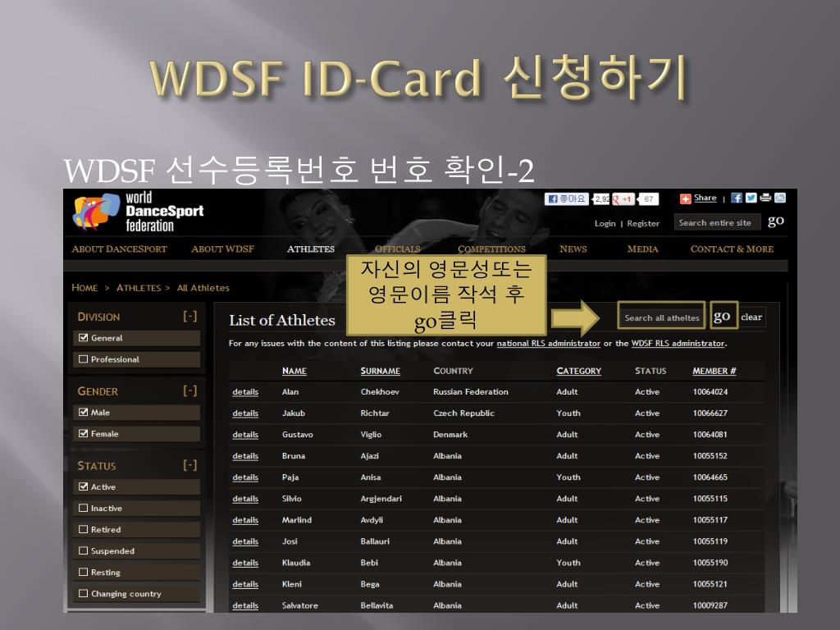Click member number 10055190
Viewport: 840px width, 630px height.
(x=710, y=563)
